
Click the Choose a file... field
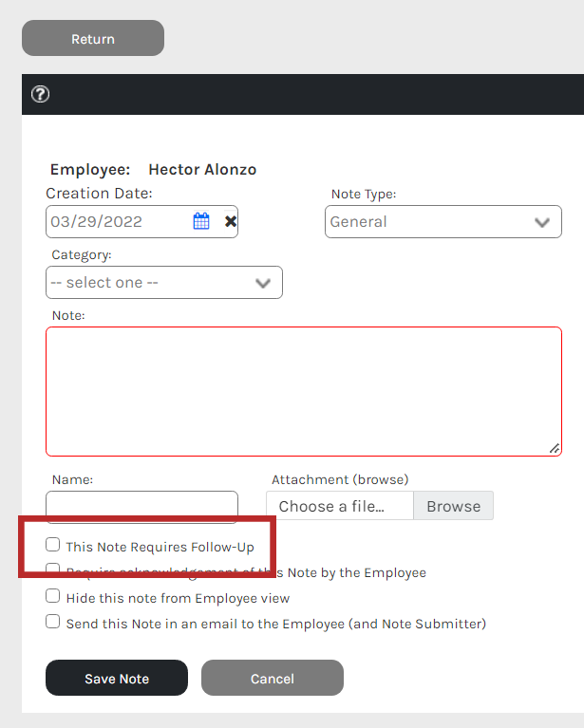pos(340,506)
